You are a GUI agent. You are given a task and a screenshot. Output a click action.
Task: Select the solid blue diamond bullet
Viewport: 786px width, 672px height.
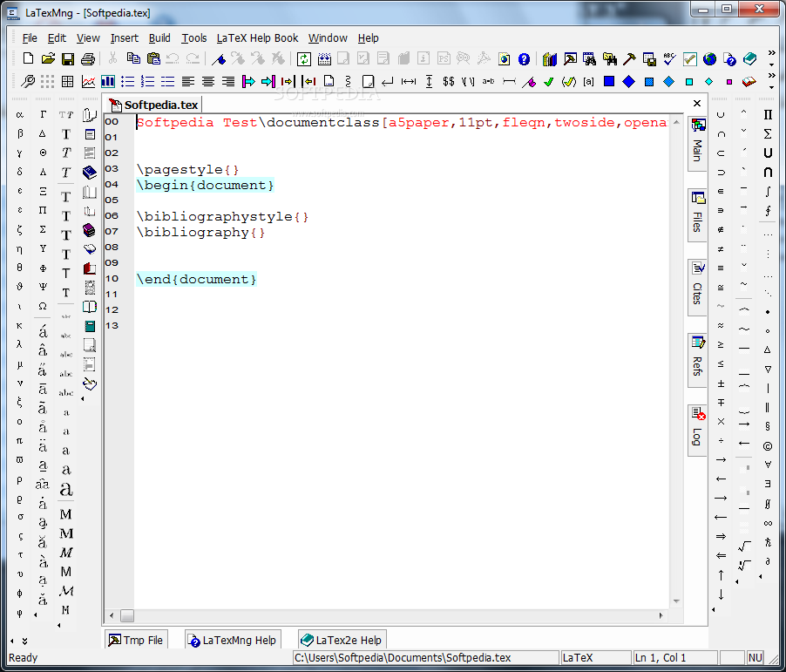click(628, 81)
